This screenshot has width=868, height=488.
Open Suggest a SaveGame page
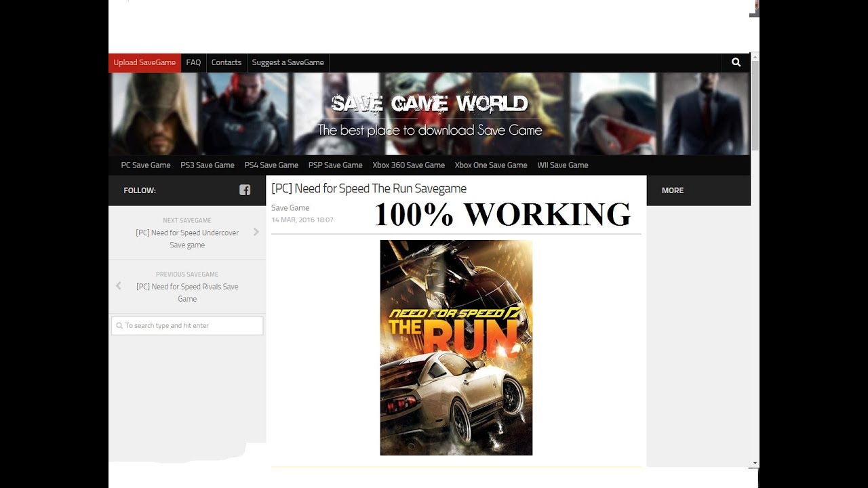click(x=288, y=62)
